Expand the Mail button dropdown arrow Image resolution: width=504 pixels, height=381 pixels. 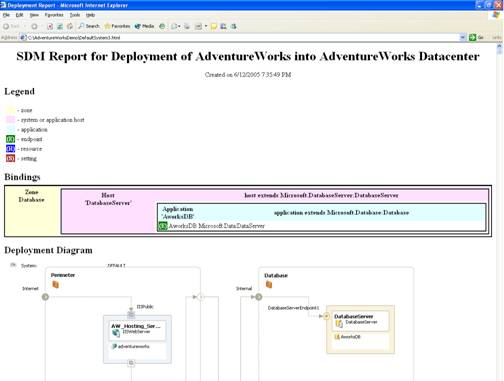[179, 26]
